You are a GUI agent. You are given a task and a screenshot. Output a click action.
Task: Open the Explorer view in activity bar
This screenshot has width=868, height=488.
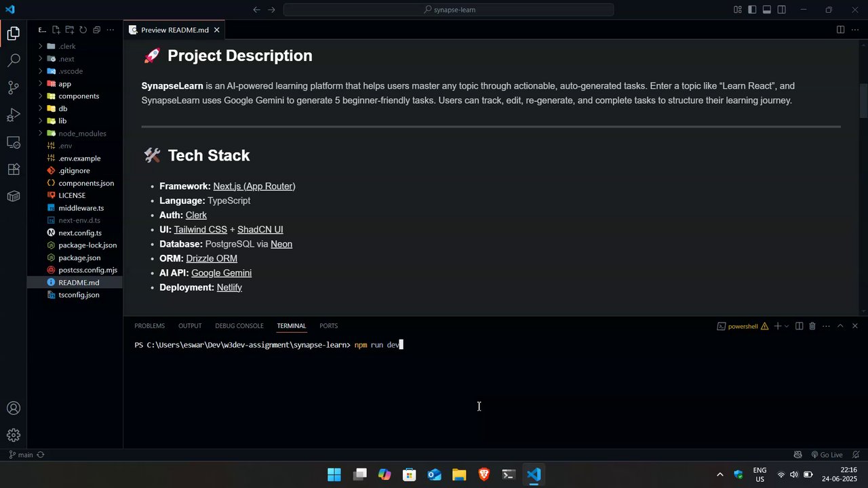coord(14,33)
